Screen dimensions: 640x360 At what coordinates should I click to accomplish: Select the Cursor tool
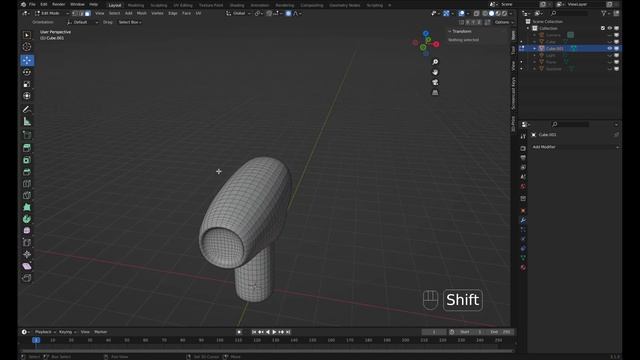(27, 47)
